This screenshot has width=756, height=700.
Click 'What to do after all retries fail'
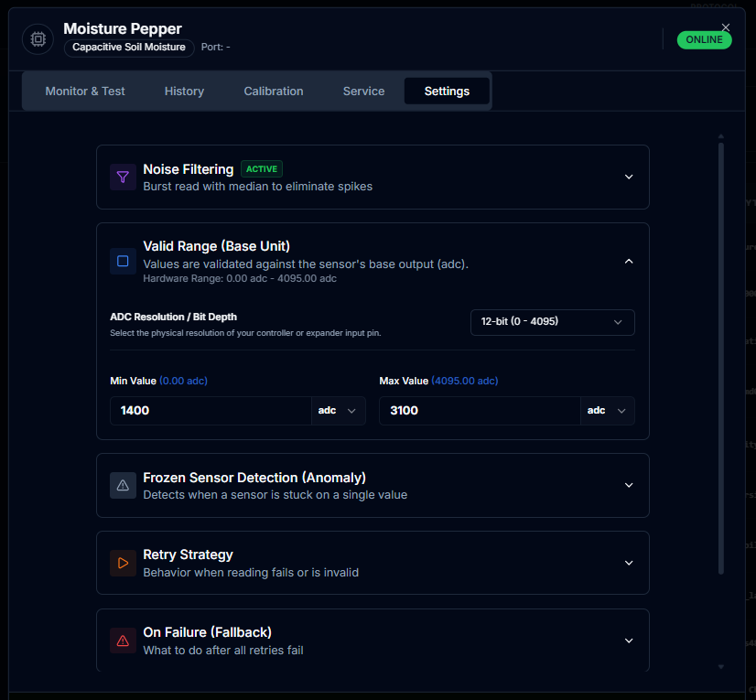click(x=223, y=651)
